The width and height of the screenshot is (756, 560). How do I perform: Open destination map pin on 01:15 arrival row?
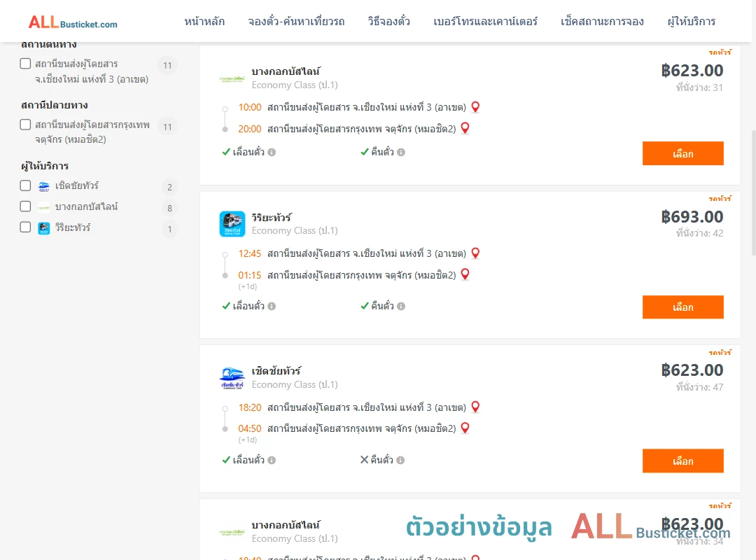(465, 274)
